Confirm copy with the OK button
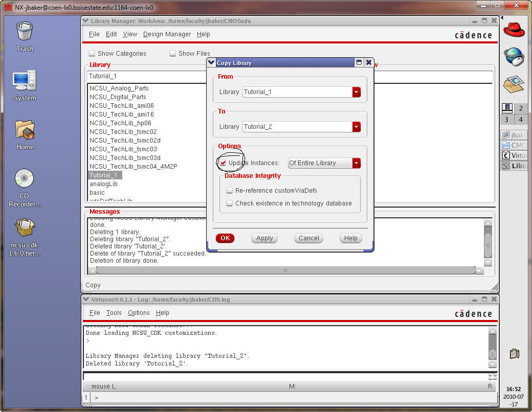Image resolution: width=532 pixels, height=412 pixels. coord(225,238)
